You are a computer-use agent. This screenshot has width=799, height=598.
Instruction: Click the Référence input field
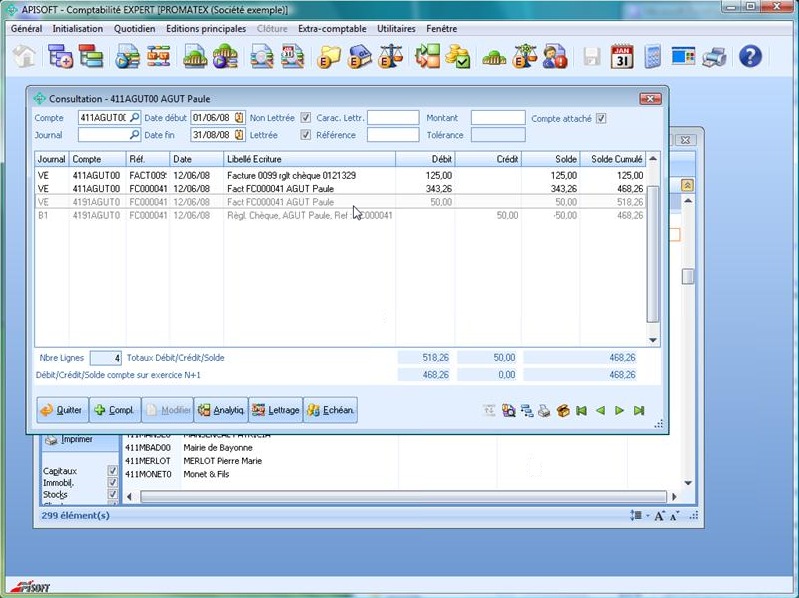[393, 135]
